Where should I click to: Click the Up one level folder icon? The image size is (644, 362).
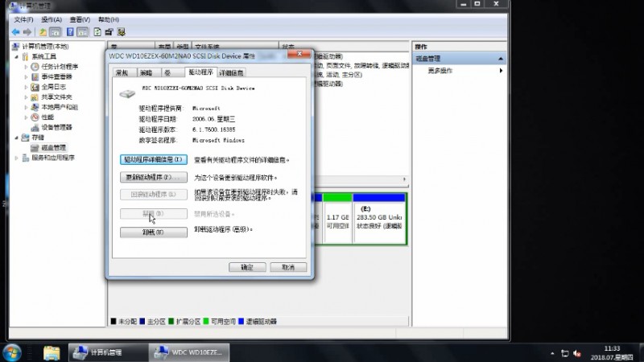43,32
